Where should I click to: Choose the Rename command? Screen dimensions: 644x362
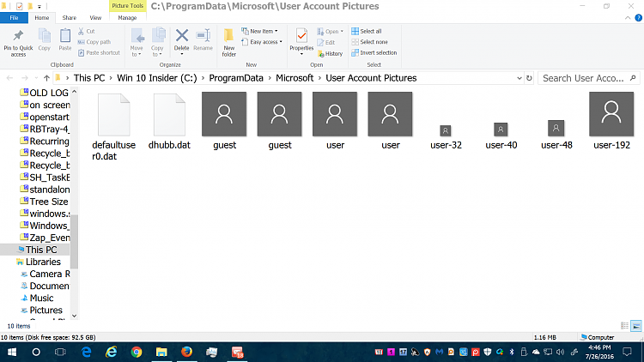203,39
